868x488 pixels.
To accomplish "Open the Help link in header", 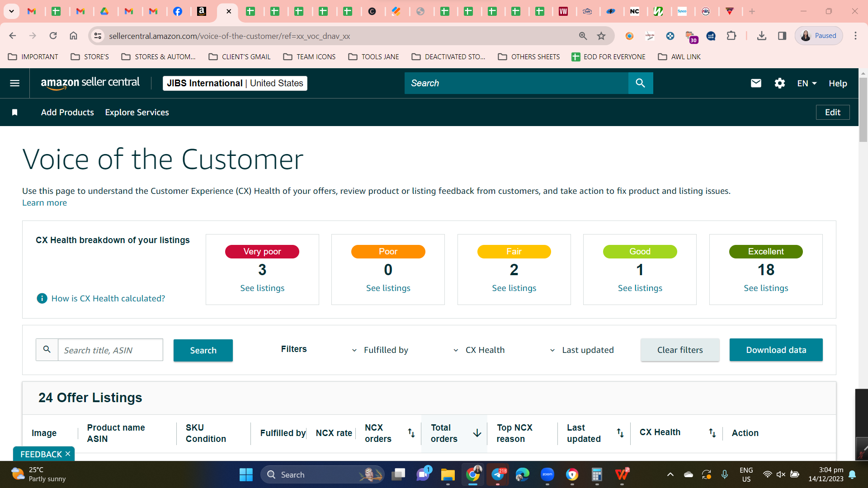I will [x=838, y=83].
